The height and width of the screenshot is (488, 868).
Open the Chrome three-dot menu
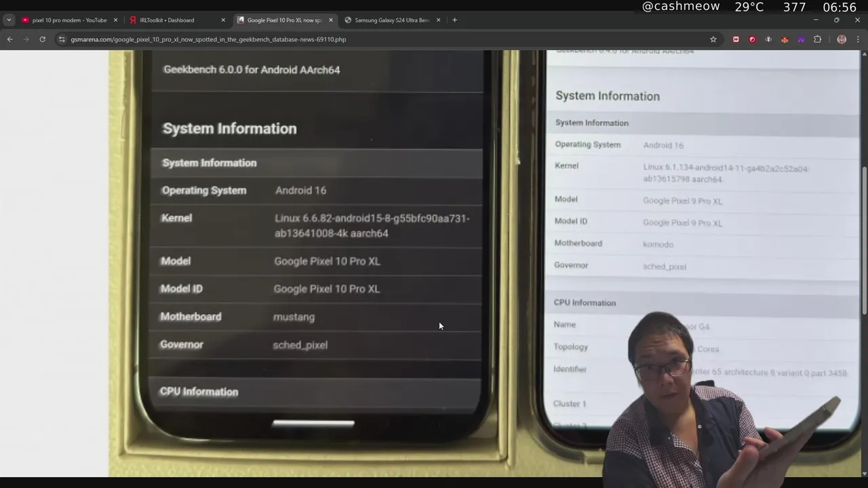tap(858, 39)
